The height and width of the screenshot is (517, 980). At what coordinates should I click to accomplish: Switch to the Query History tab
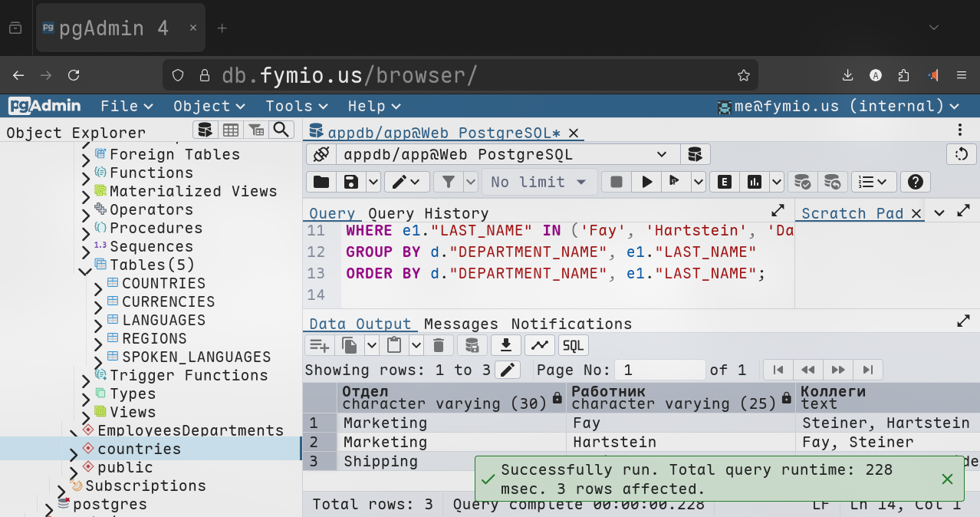pyautogui.click(x=428, y=213)
